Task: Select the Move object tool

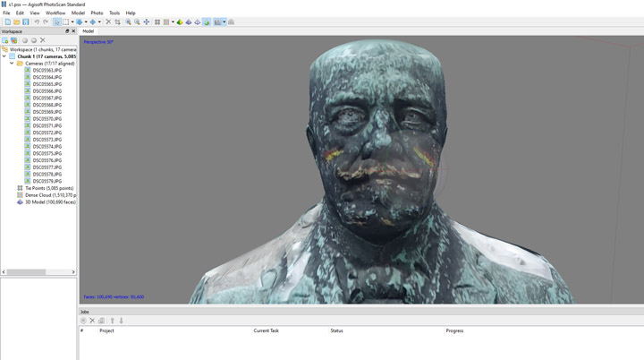Action: tap(93, 21)
